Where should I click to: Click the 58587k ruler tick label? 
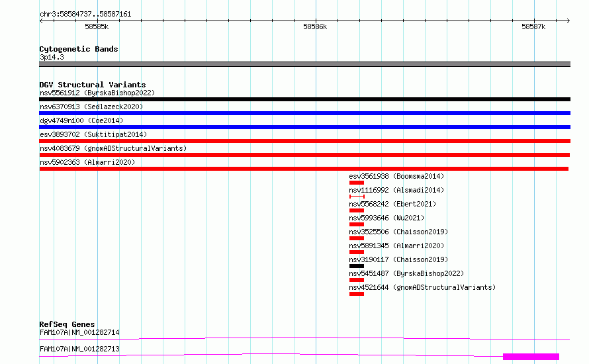533,26
